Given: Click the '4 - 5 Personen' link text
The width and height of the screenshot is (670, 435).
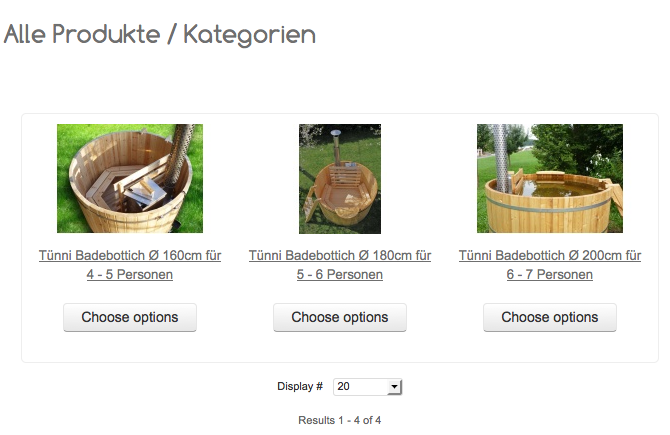Looking at the screenshot, I should 130,274.
